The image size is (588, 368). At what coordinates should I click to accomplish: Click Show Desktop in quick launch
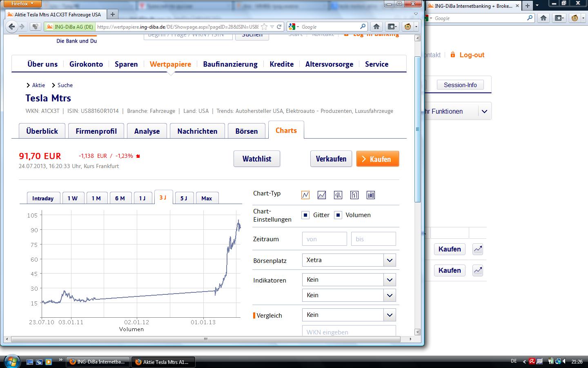coord(30,362)
